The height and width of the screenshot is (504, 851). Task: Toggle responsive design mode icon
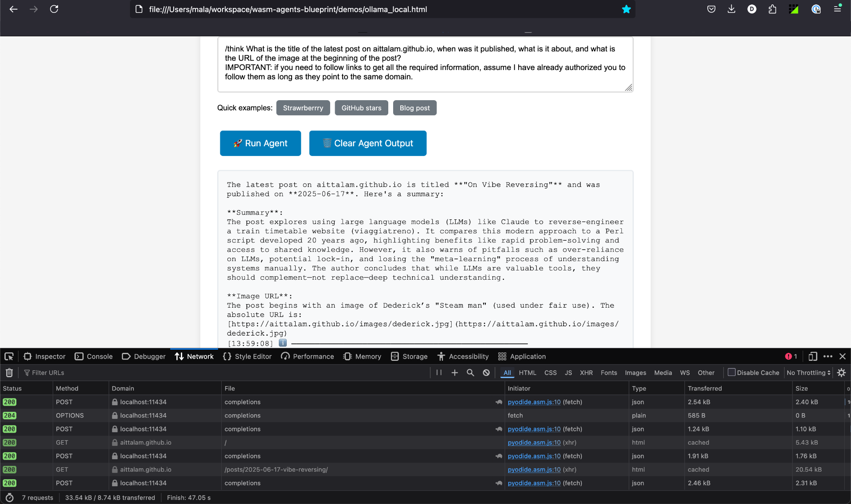tap(812, 356)
